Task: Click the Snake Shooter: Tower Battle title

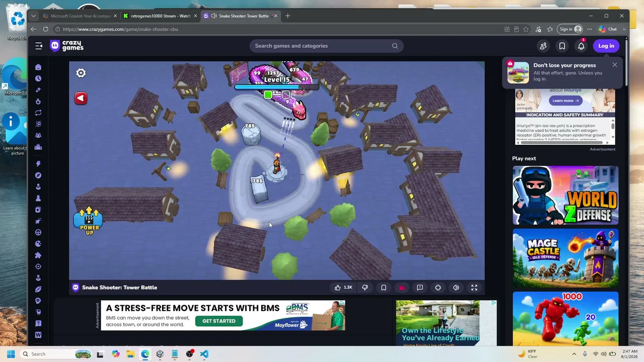Action: pyautogui.click(x=119, y=288)
